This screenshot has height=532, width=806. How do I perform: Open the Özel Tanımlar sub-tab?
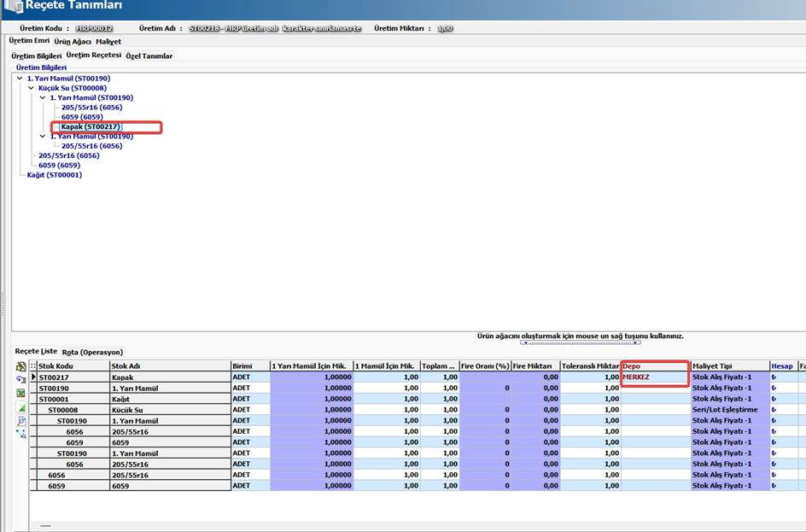point(149,56)
